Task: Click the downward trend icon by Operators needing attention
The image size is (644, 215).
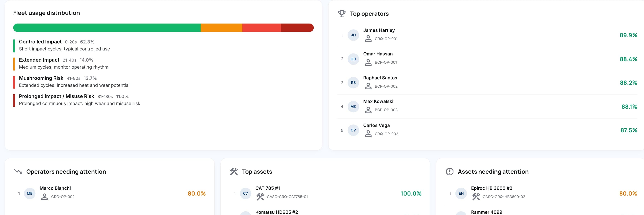Action: (x=18, y=172)
